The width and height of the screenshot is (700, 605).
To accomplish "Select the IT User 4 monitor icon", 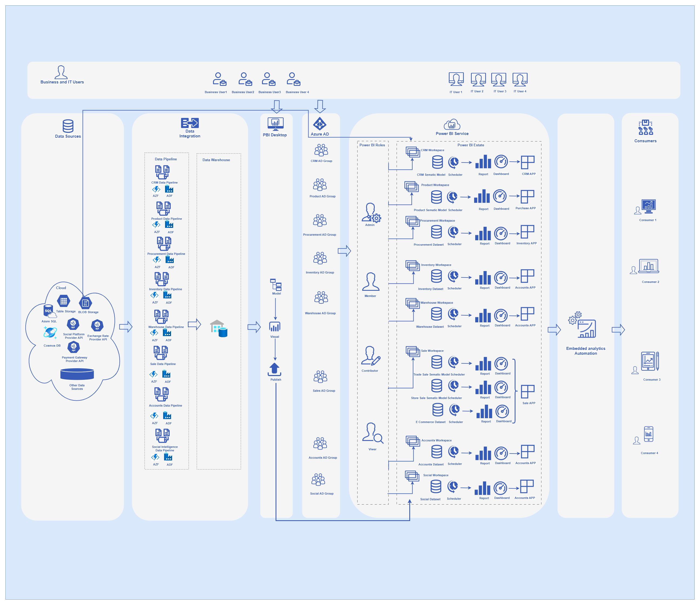I will click(520, 79).
